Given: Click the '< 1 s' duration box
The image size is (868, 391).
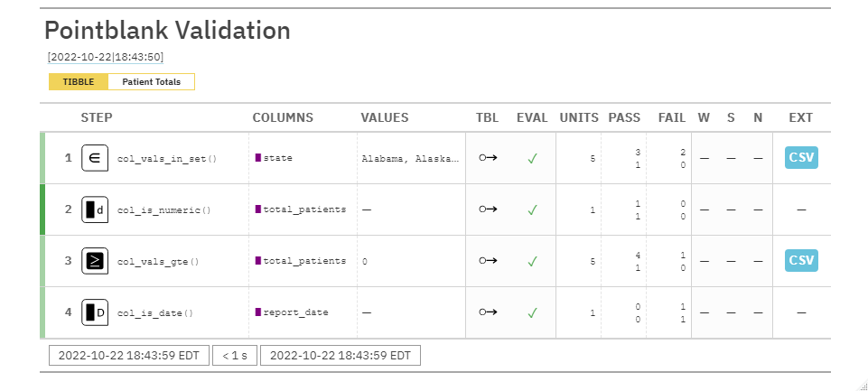Looking at the screenshot, I should [x=235, y=355].
